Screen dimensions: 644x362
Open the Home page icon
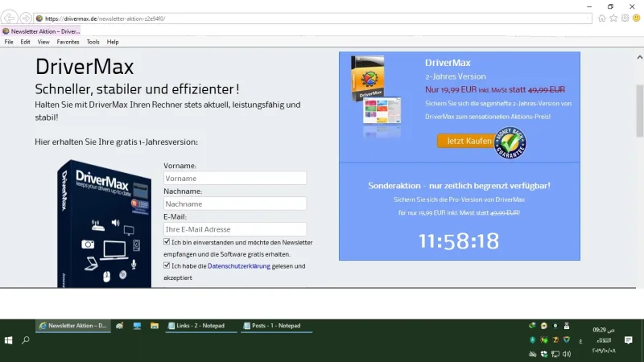[x=601, y=18]
